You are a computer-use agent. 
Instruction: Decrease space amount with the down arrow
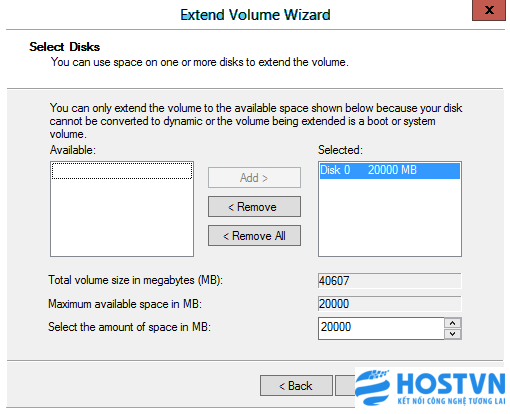pos(453,334)
